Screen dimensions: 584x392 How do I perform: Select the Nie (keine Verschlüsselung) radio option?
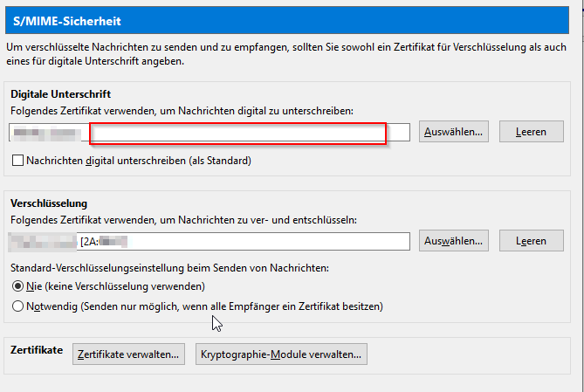click(x=17, y=286)
